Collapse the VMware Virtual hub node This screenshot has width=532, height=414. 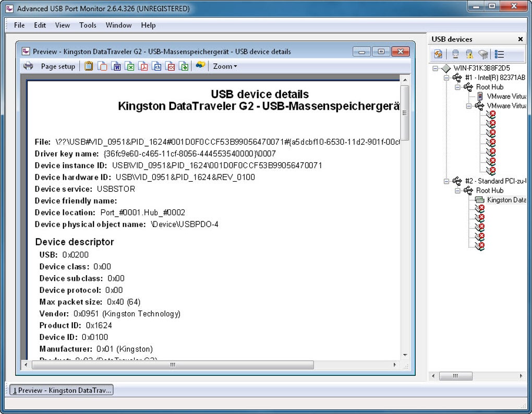(469, 106)
